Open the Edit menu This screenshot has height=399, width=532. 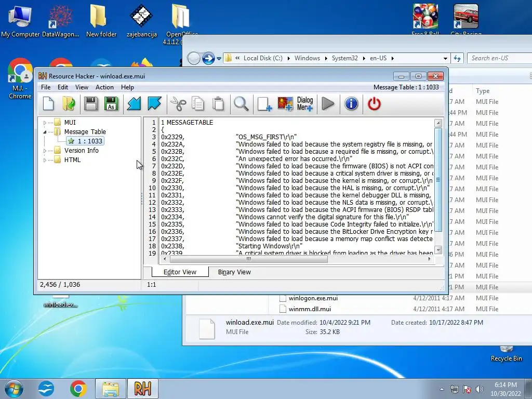pyautogui.click(x=63, y=87)
